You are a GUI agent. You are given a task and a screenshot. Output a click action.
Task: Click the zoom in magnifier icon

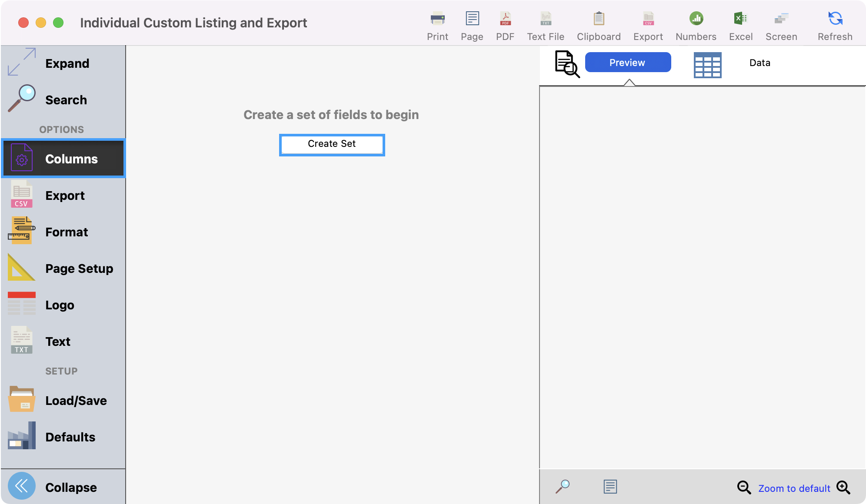tap(843, 487)
